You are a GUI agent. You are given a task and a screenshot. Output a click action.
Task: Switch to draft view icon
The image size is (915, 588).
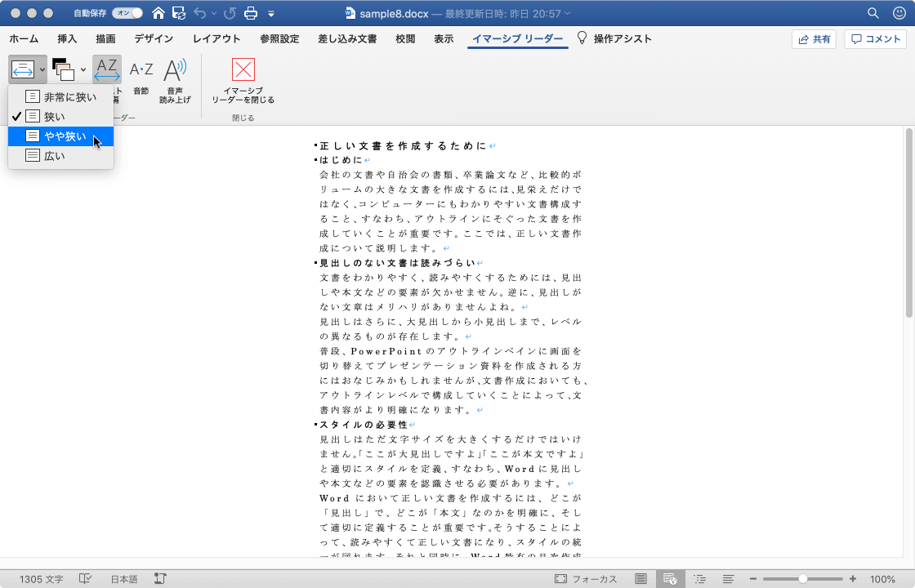pos(728,579)
